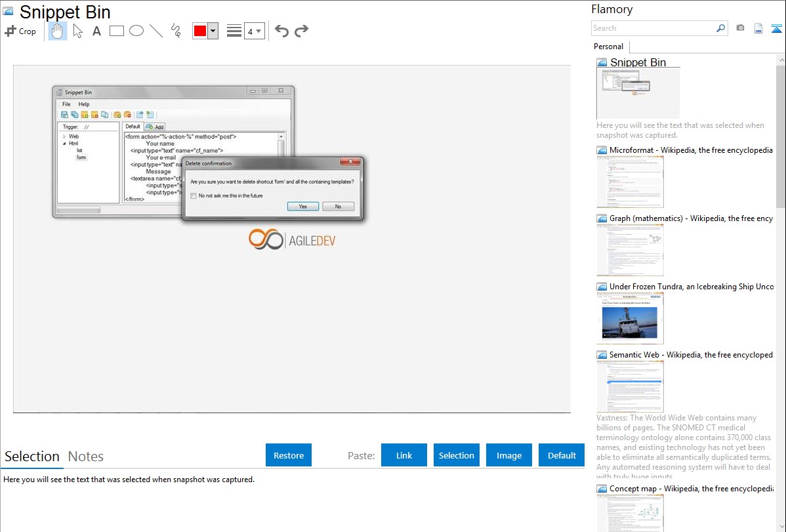786x532 pixels.
Task: Click the Restore button
Action: pyautogui.click(x=289, y=455)
